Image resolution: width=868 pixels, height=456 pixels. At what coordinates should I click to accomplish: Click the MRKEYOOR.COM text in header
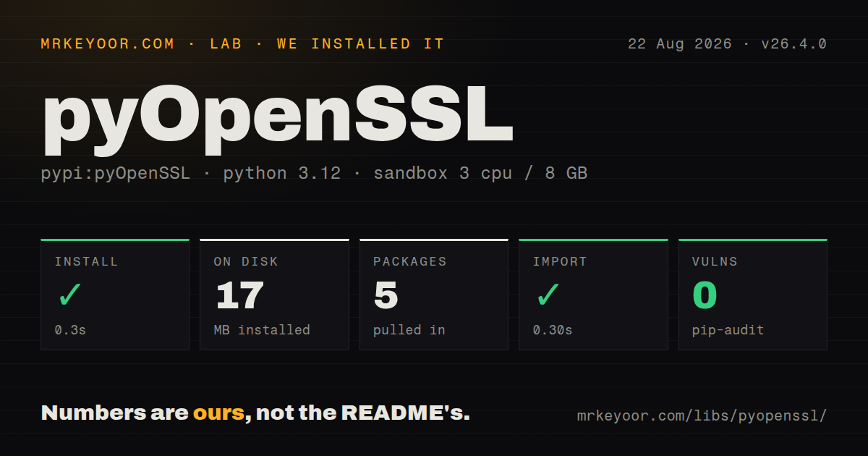pos(108,44)
